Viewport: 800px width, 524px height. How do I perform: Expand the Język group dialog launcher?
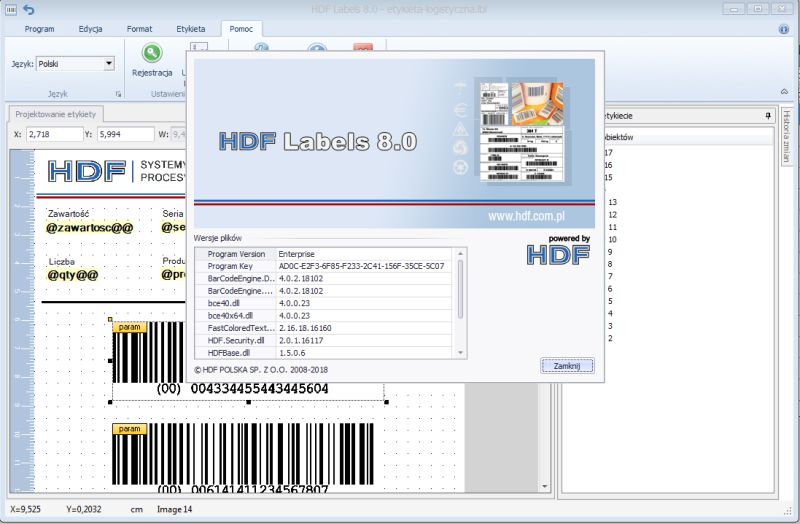coord(118,94)
